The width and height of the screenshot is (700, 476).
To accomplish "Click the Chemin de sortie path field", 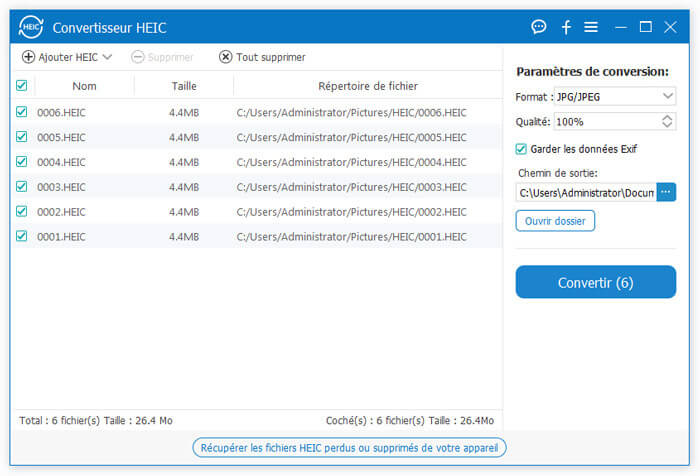I will click(x=586, y=192).
